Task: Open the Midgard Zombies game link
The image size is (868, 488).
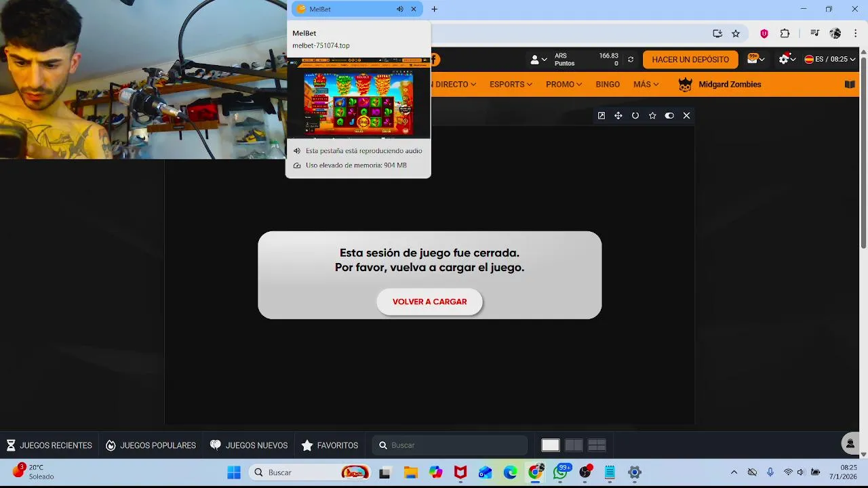Action: pyautogui.click(x=719, y=85)
